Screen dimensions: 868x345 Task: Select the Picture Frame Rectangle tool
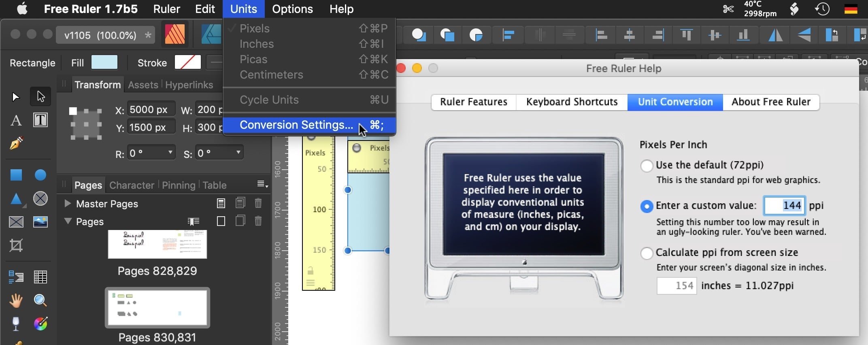tap(16, 222)
